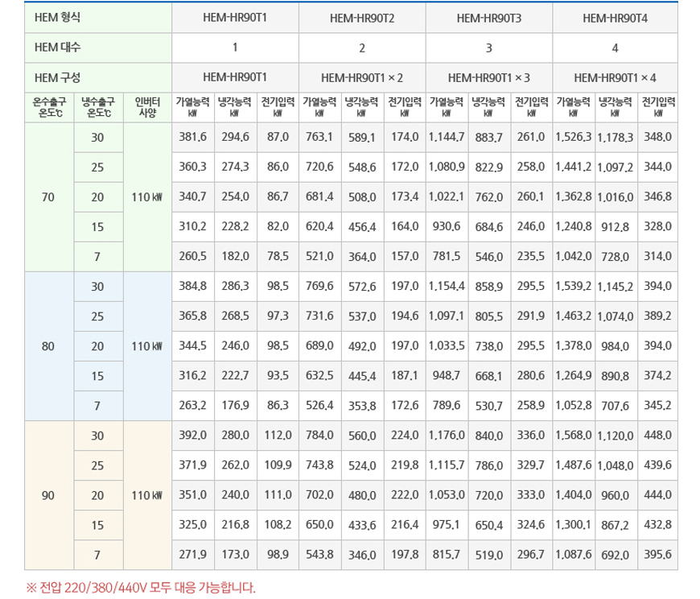Click the '110 kW' cell in the 90℃ group
This screenshot has height=599, width=700.
click(147, 495)
